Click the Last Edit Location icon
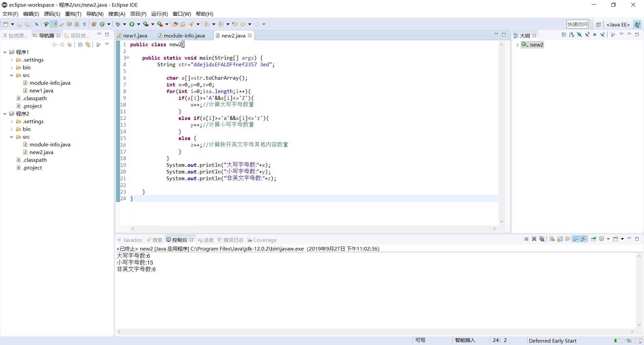This screenshot has height=345, width=644. click(235, 24)
